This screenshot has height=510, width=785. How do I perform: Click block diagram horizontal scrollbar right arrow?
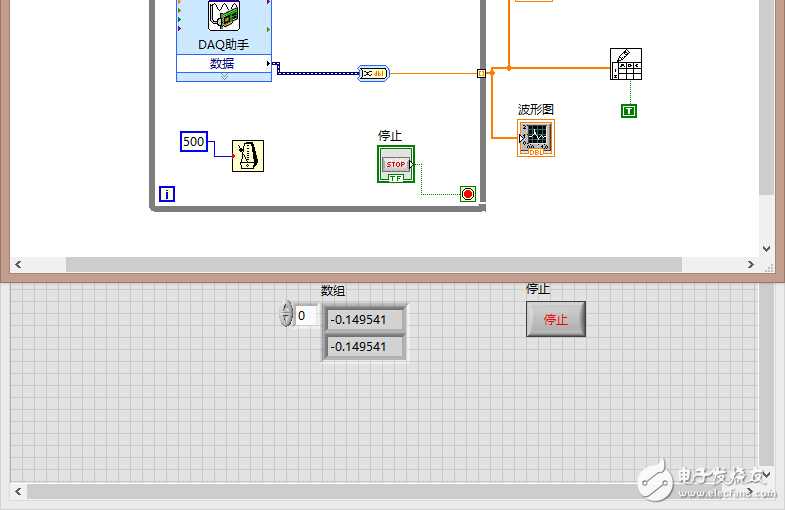(x=750, y=264)
